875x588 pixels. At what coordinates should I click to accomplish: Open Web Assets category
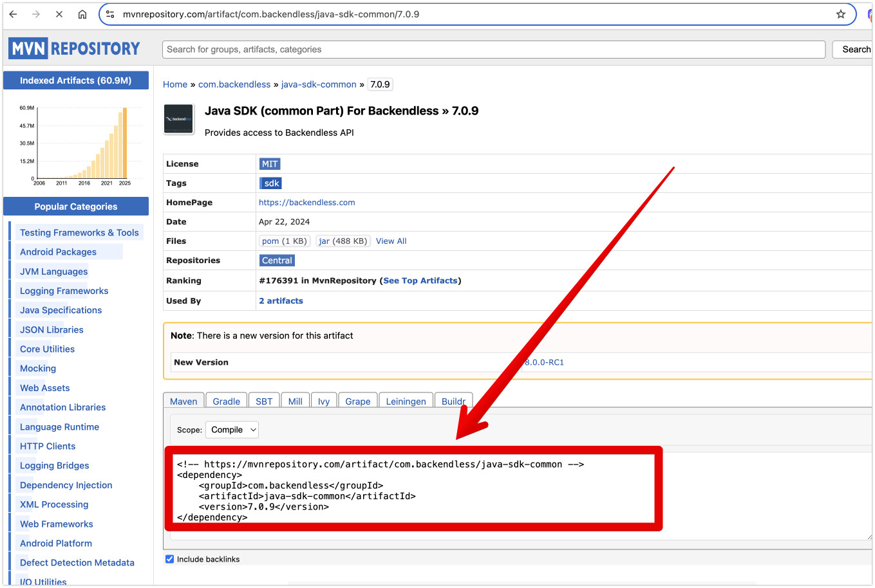click(x=44, y=388)
